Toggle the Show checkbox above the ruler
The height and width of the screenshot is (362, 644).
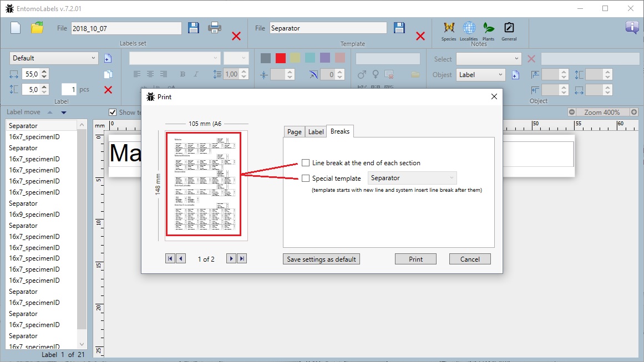[113, 112]
